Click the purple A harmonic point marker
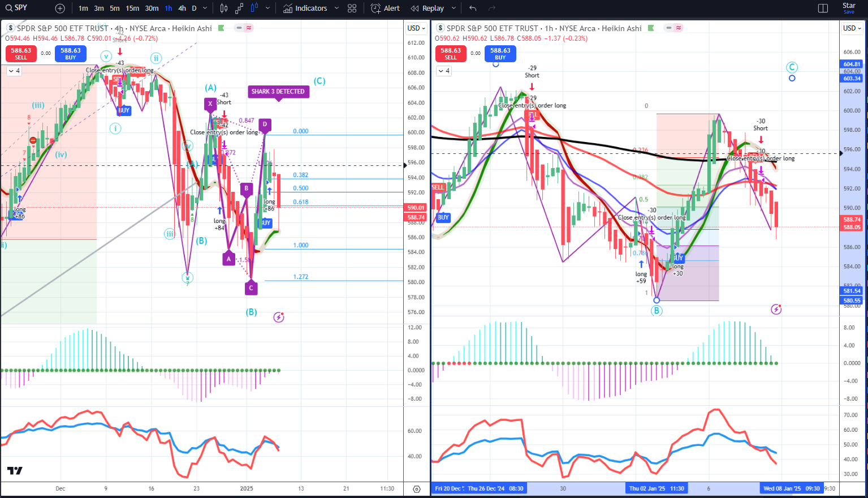The width and height of the screenshot is (868, 498). (x=228, y=259)
